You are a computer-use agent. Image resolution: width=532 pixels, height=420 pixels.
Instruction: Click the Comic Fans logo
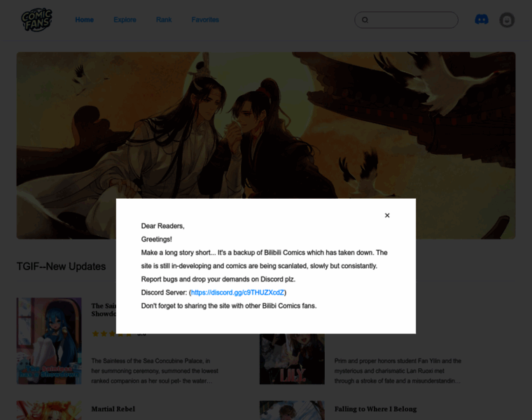pos(36,20)
